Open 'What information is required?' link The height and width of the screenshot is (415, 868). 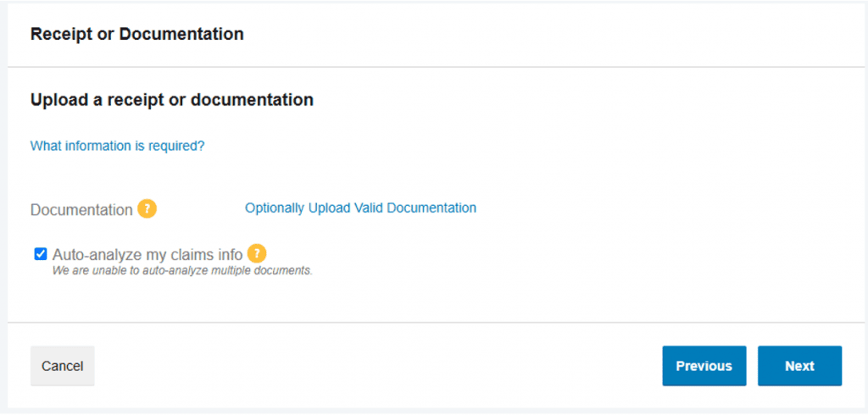117,146
